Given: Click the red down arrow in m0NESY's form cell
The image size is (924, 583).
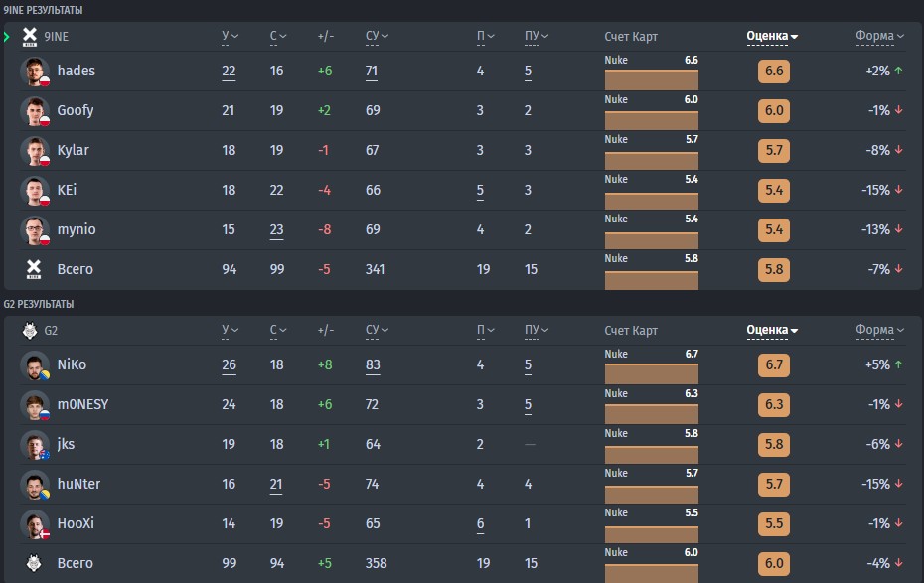Looking at the screenshot, I should (x=898, y=404).
